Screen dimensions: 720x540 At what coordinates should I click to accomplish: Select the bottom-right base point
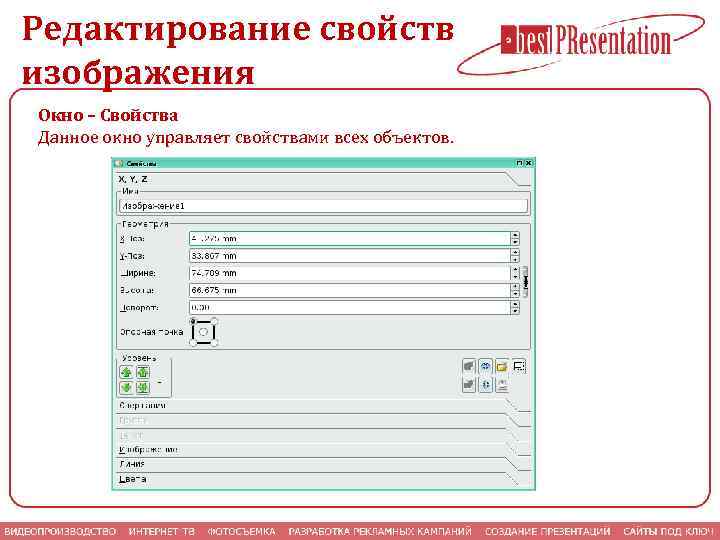214,343
